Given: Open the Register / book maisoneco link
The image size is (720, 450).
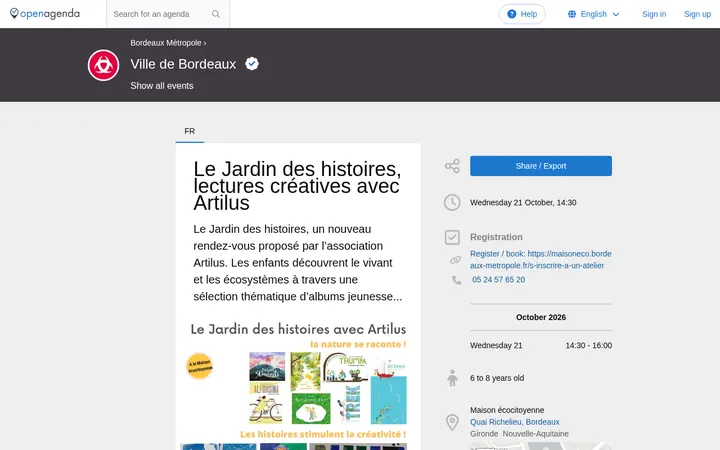Looking at the screenshot, I should 540,259.
